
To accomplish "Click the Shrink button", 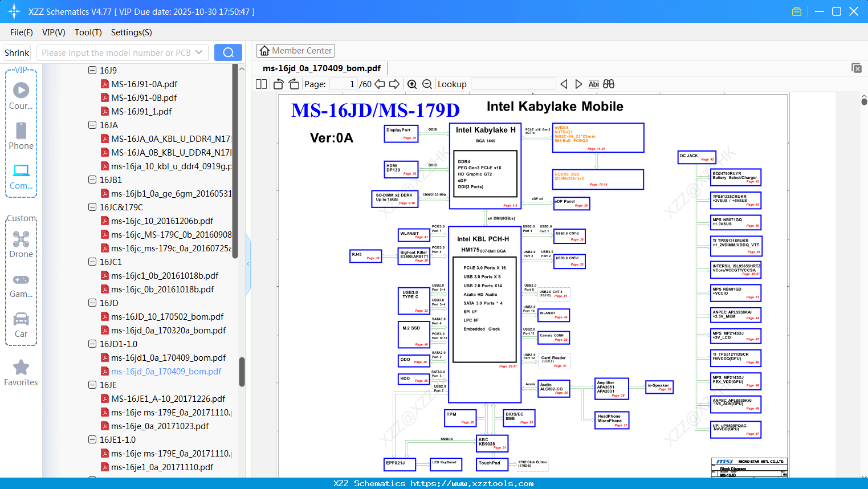I will click(x=17, y=52).
